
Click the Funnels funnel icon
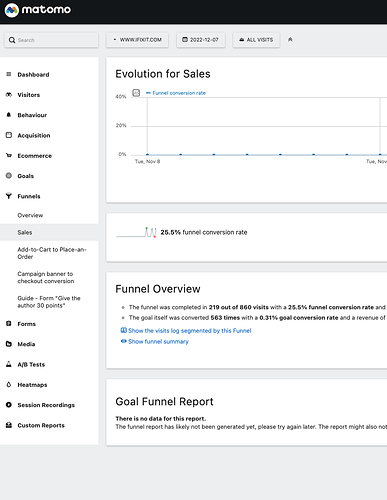coord(9,196)
